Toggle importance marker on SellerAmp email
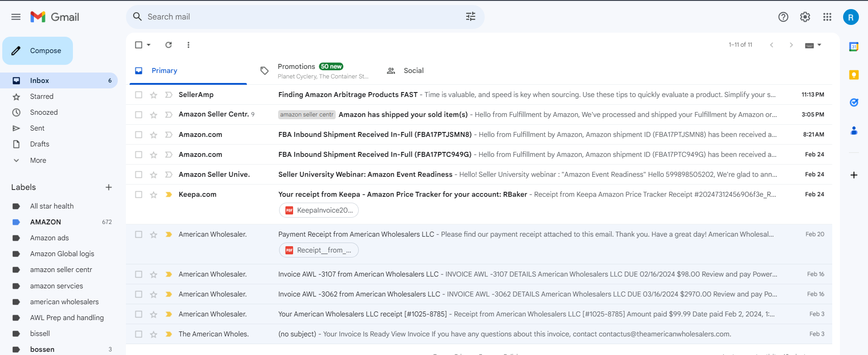Image resolution: width=868 pixels, height=355 pixels. (169, 95)
